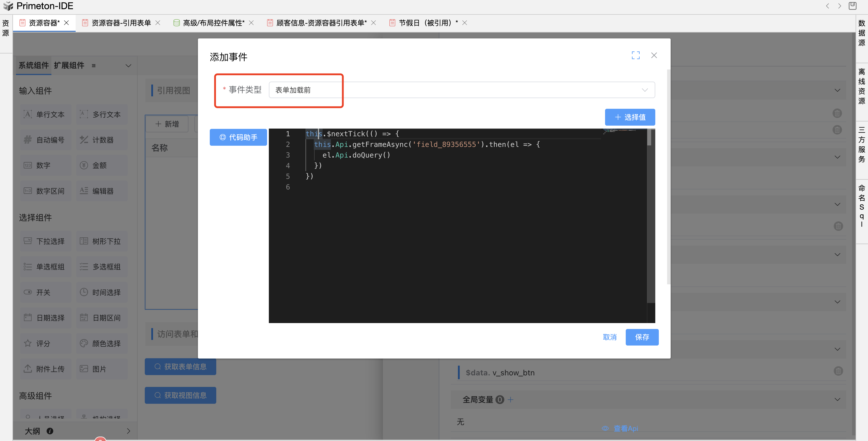Collapse the 全局变量 section

coord(837,400)
